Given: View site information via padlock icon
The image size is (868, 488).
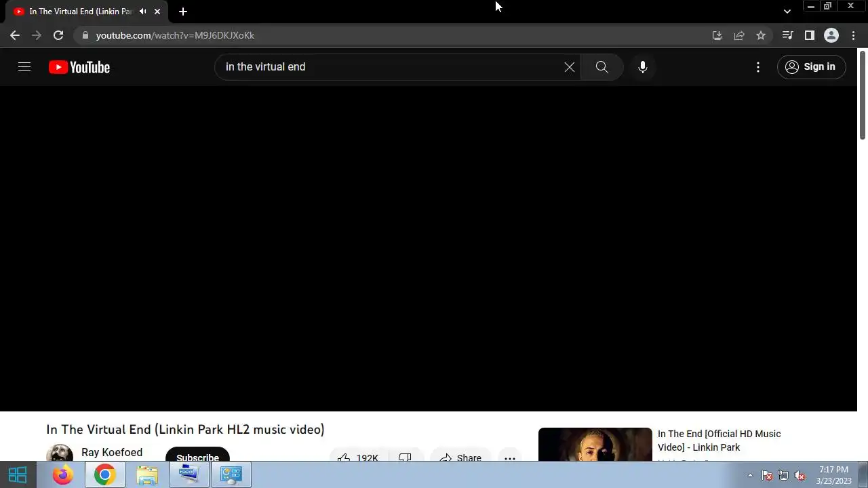Looking at the screenshot, I should pyautogui.click(x=85, y=35).
